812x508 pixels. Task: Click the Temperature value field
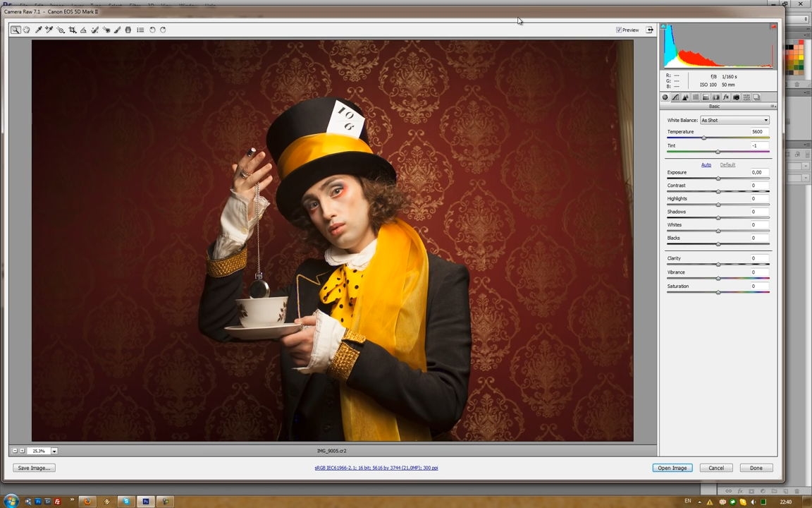click(x=759, y=132)
